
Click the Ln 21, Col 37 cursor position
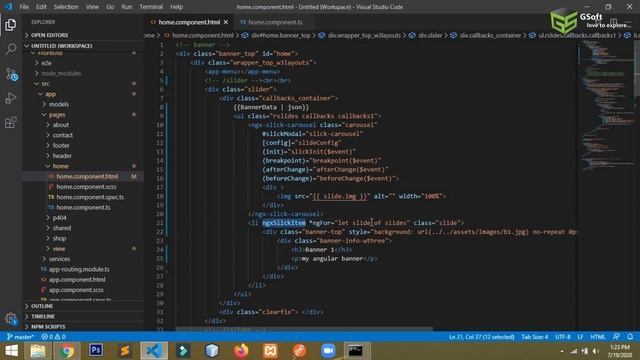tap(481, 337)
